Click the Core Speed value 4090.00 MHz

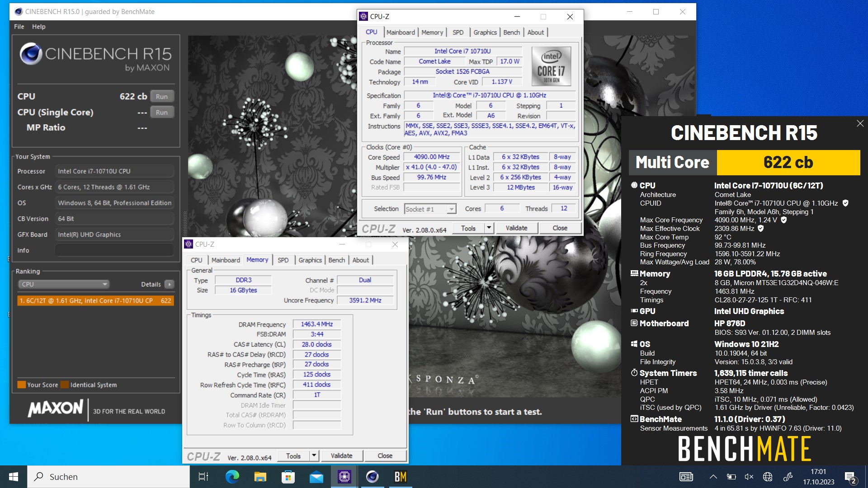432,157
